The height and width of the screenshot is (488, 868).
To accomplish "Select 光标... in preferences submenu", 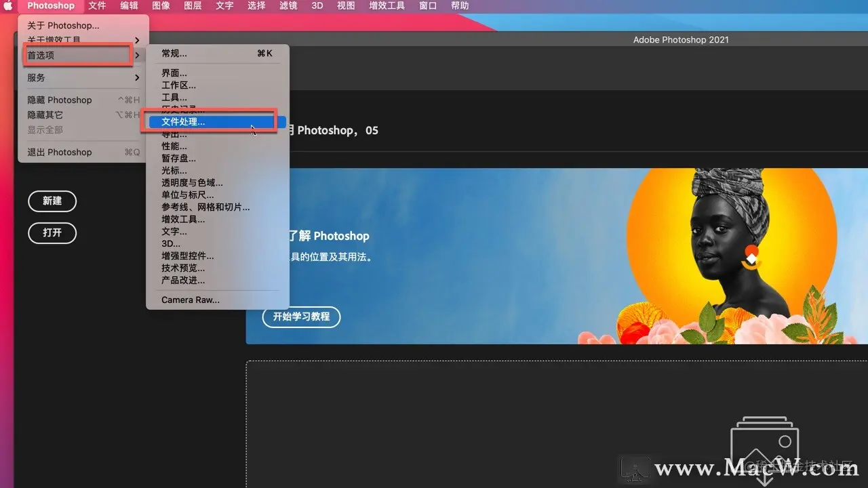I will tap(218, 170).
